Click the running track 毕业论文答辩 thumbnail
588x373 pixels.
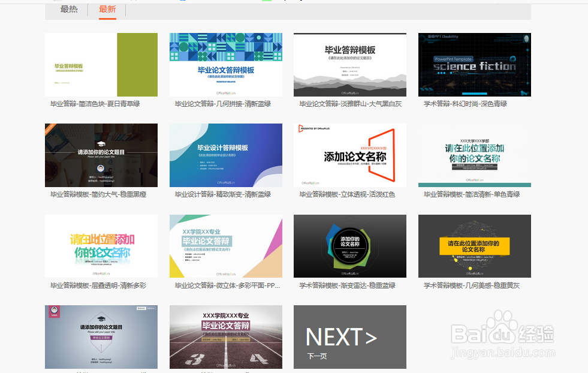(x=225, y=337)
